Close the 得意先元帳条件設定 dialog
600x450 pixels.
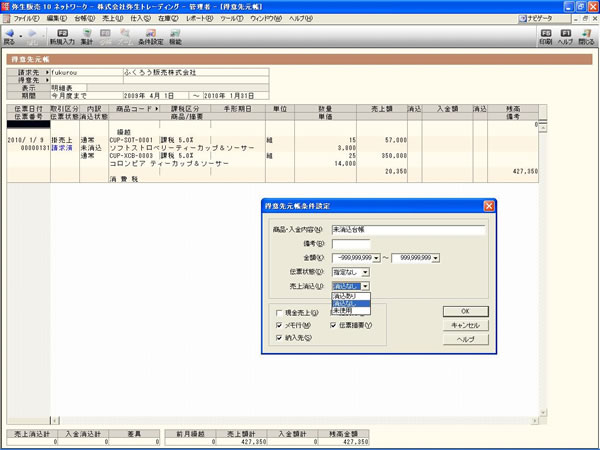[x=489, y=206]
